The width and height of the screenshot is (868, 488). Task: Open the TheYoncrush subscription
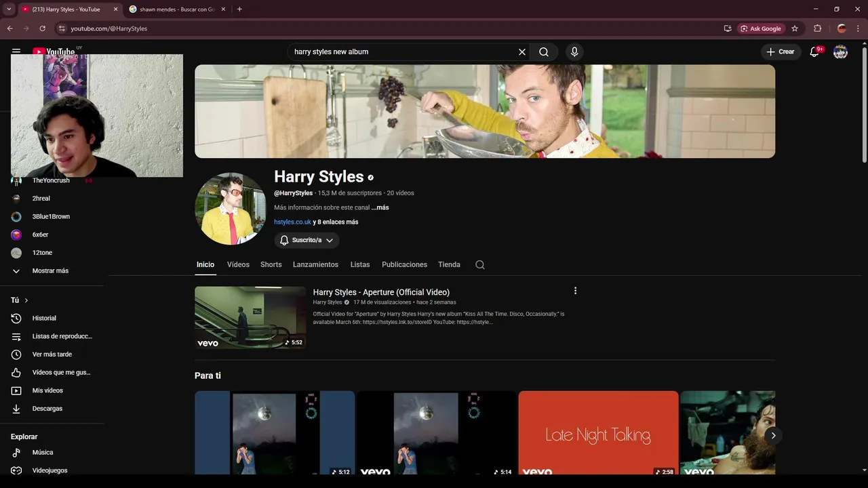point(51,181)
